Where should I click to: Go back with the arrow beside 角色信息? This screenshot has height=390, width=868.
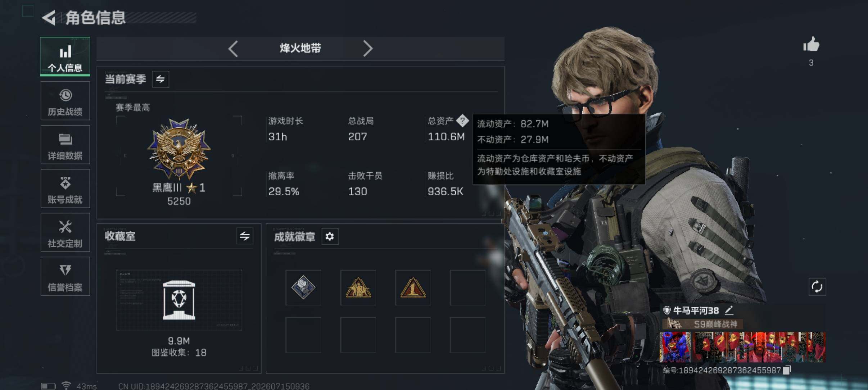click(x=49, y=18)
